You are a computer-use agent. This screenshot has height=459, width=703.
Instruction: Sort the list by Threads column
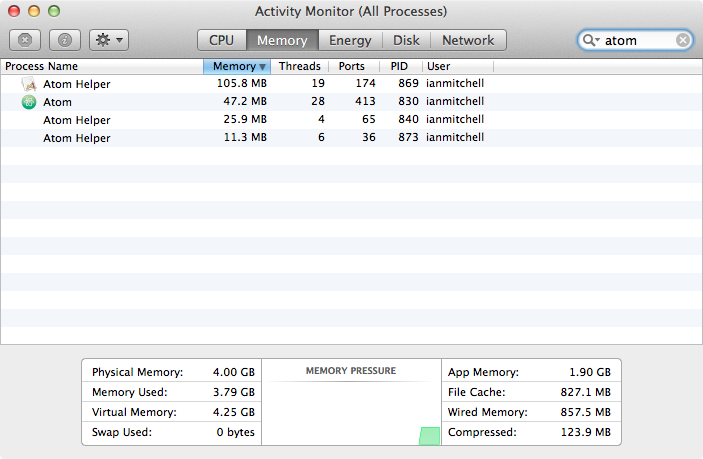[x=299, y=67]
